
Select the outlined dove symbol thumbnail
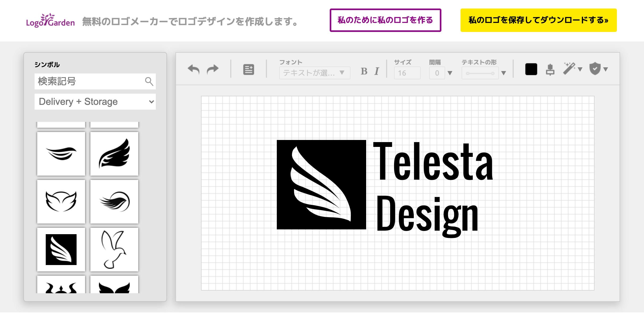click(x=114, y=249)
